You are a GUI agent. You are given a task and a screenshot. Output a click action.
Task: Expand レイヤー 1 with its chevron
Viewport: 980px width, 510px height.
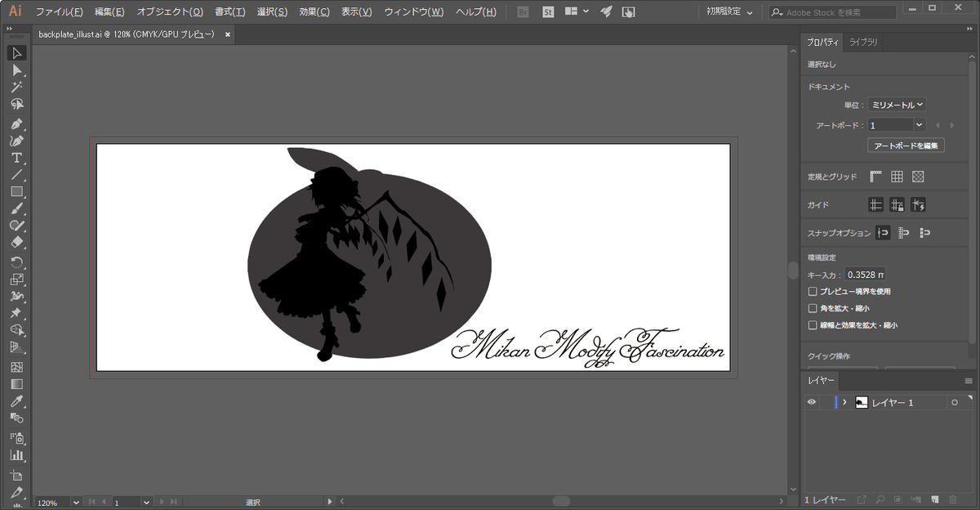(844, 402)
